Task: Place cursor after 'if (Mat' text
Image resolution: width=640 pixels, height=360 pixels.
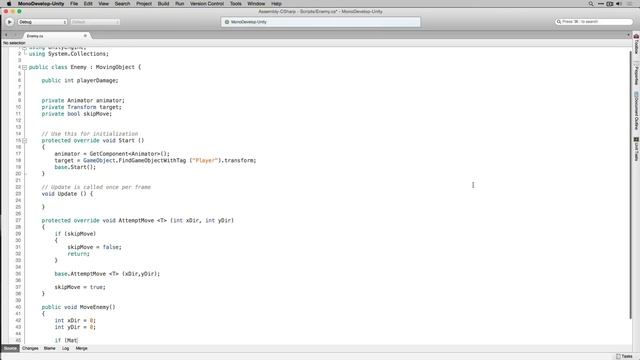Action: (77, 340)
